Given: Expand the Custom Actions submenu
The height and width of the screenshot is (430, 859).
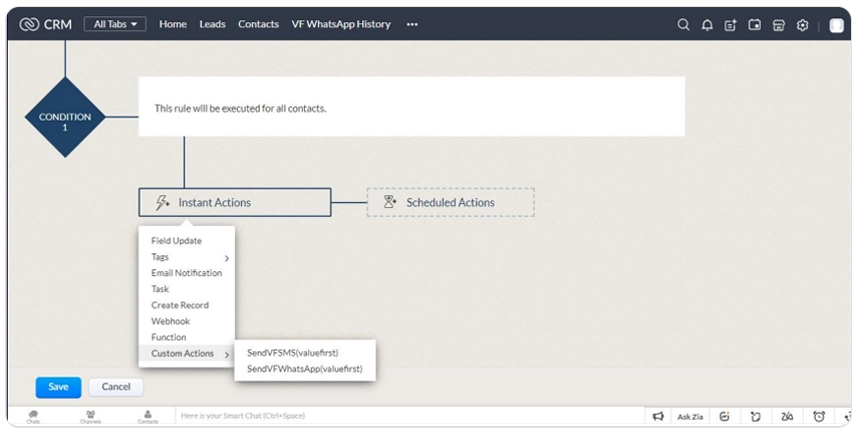Looking at the screenshot, I should click(187, 353).
